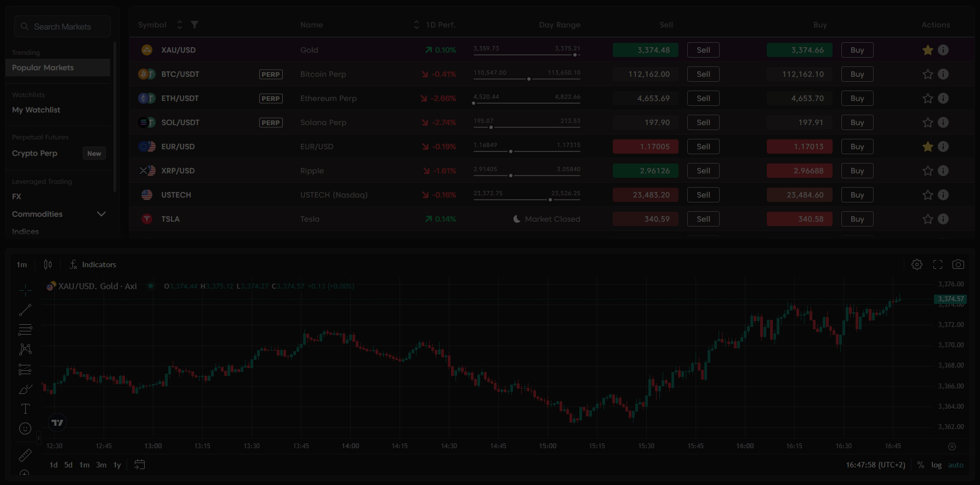The height and width of the screenshot is (485, 980).
Task: Add ETH/USDT to favorites star
Action: click(x=927, y=98)
